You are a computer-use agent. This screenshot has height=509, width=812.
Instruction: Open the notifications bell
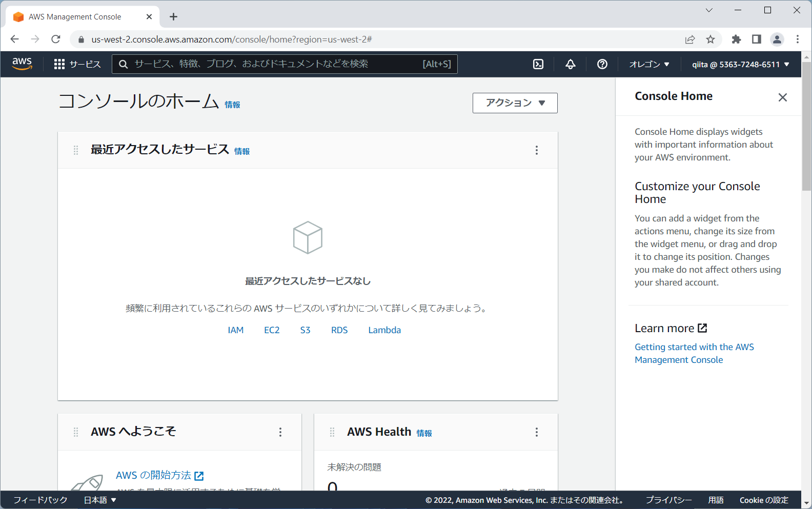570,64
